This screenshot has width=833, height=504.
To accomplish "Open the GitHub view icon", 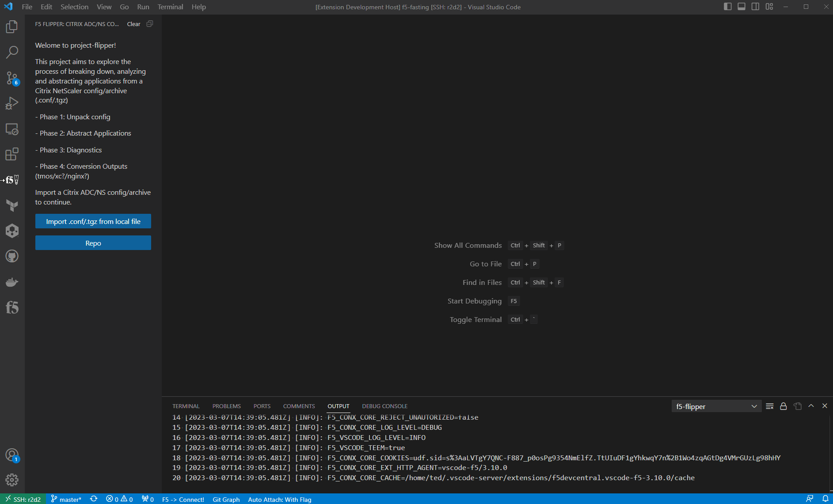I will point(12,256).
